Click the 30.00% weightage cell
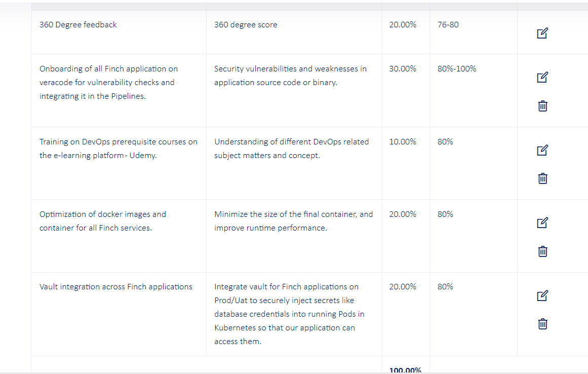Viewport: 588px width, 374px height. coord(403,69)
